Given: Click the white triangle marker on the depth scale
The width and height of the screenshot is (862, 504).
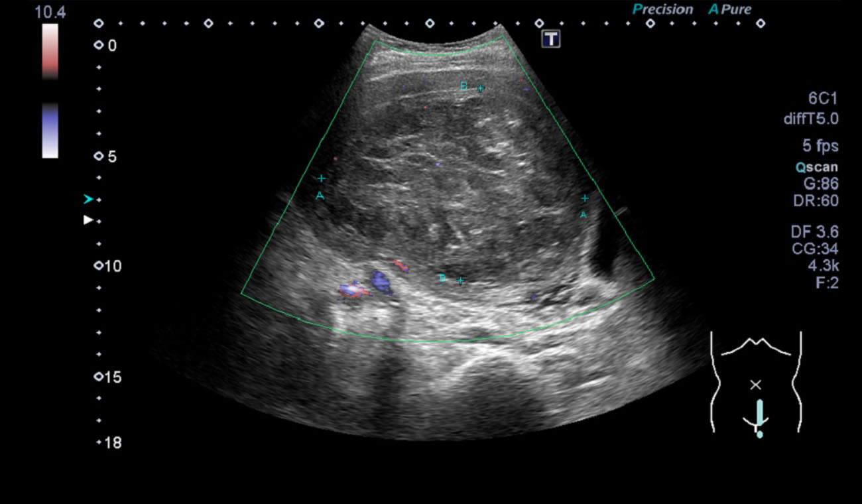Looking at the screenshot, I should [x=88, y=220].
